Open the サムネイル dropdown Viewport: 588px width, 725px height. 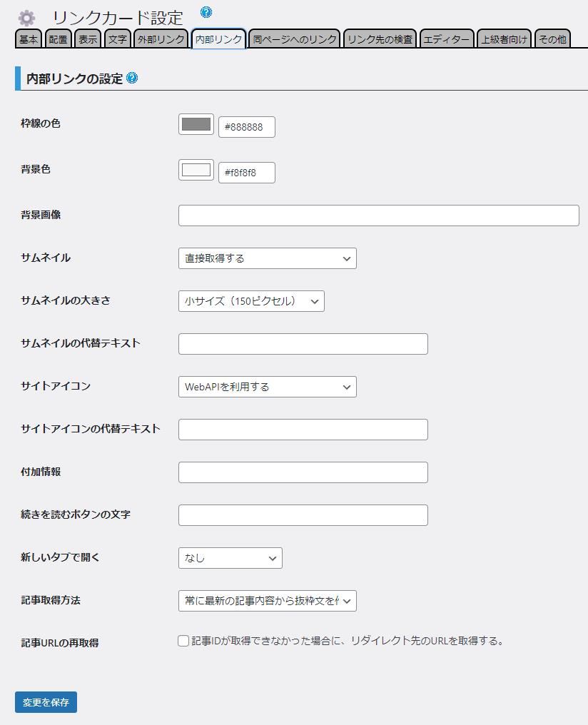pos(267,258)
